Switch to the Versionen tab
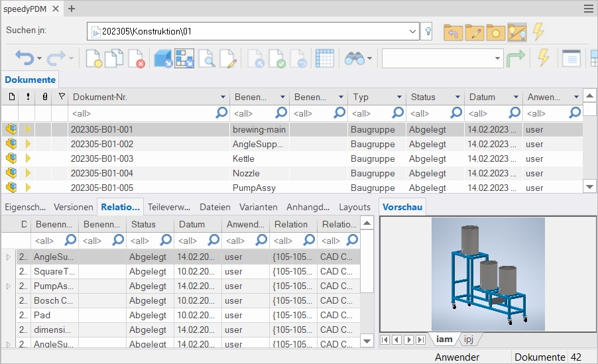598x364 pixels. (x=73, y=207)
